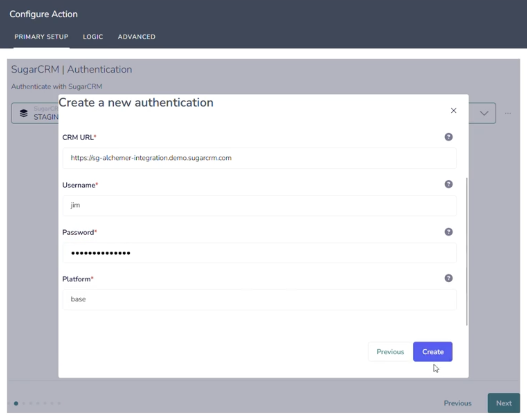Show help for the Platform field
Screen dimensions: 527x420
448,278
